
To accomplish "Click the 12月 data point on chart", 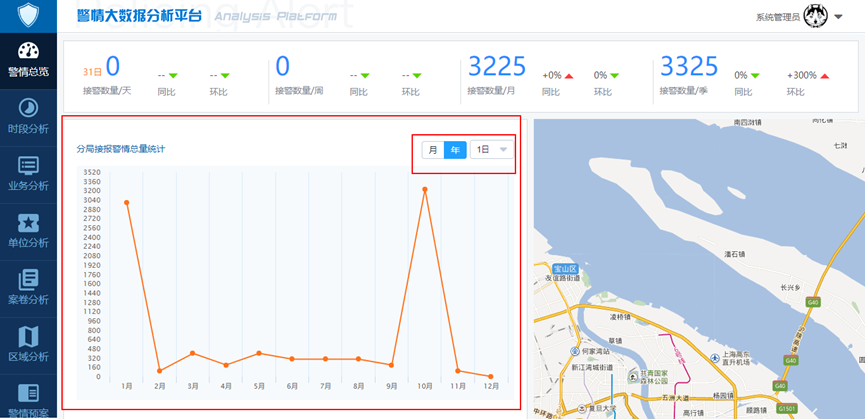I will (x=491, y=377).
